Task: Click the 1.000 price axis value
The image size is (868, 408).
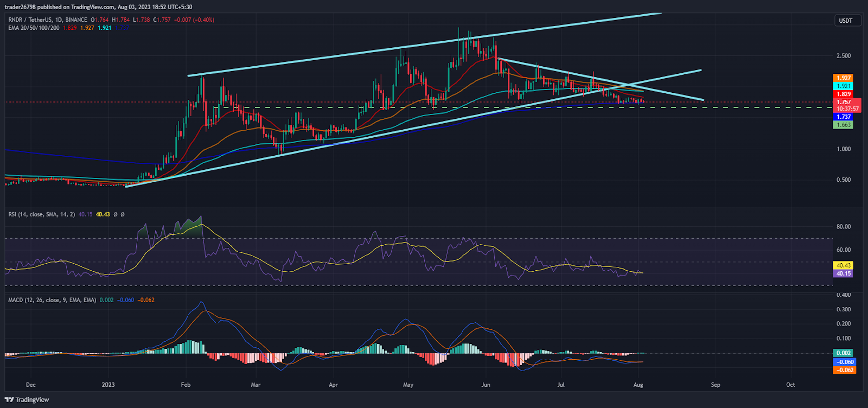Action: point(844,149)
